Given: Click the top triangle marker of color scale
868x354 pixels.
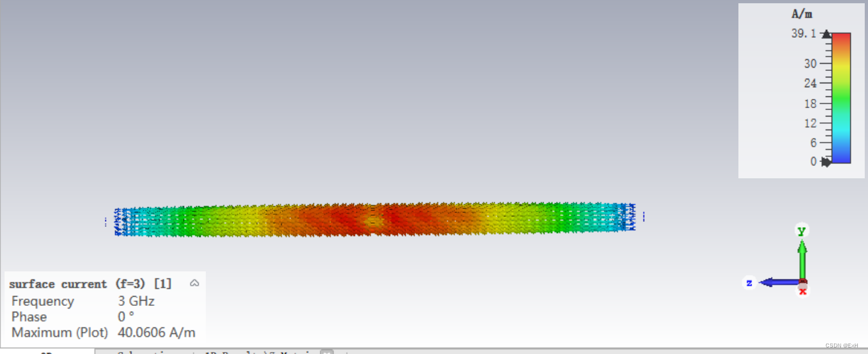Looking at the screenshot, I should tap(826, 34).
